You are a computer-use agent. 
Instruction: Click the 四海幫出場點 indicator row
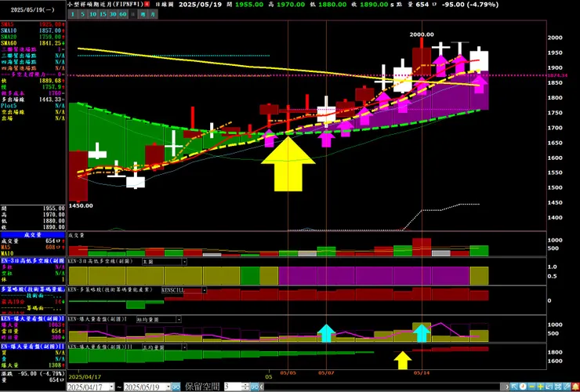click(x=33, y=62)
